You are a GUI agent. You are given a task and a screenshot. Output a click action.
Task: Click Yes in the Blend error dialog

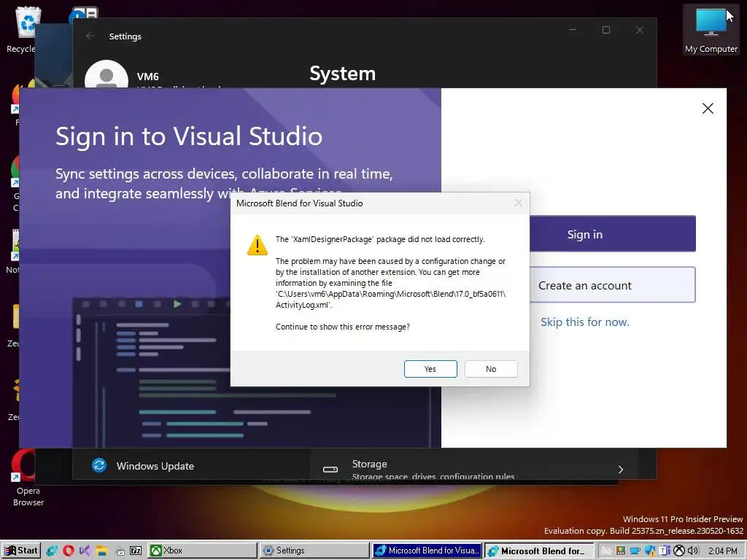point(430,369)
